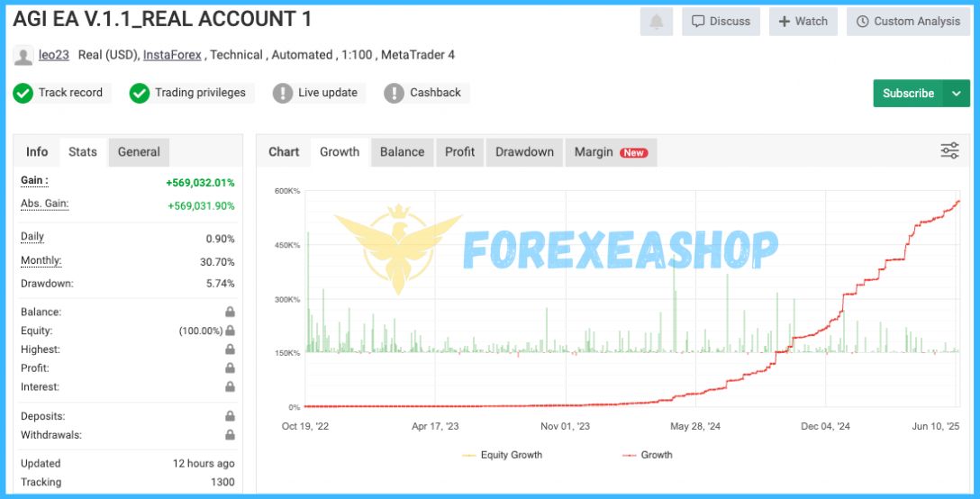This screenshot has width=980, height=499.
Task: Open the chart settings sliders icon
Action: click(949, 151)
